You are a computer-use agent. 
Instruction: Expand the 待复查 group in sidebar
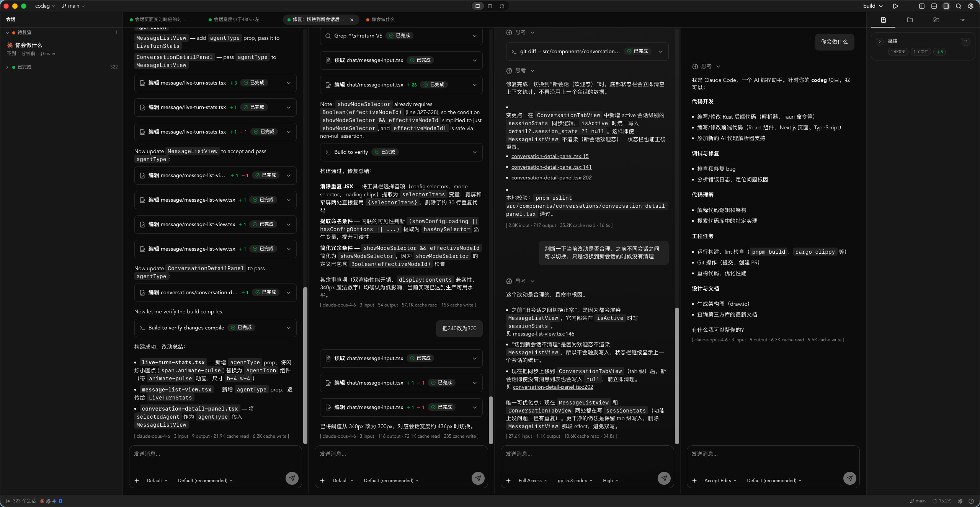pyautogui.click(x=61, y=33)
